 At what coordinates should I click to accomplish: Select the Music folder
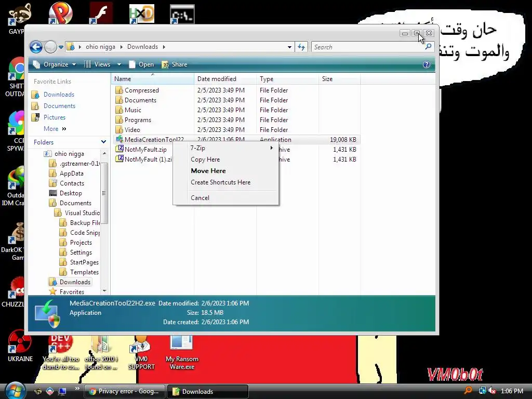click(x=132, y=110)
